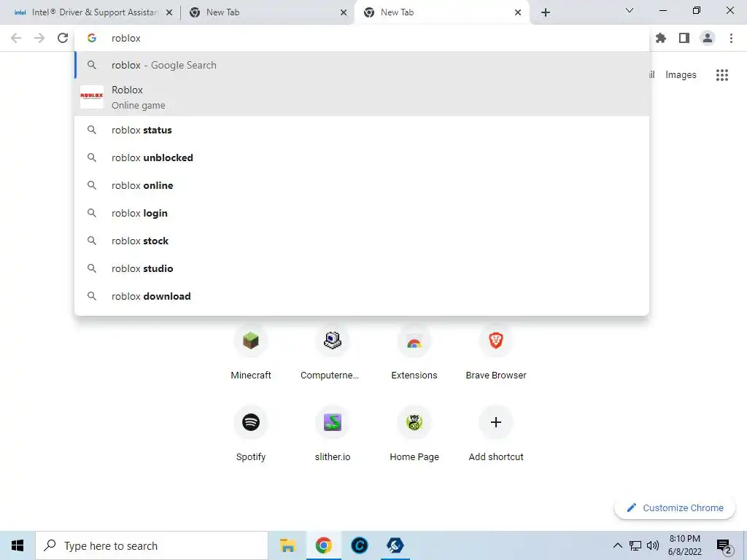
Task: Open the notification center icon
Action: (x=724, y=547)
